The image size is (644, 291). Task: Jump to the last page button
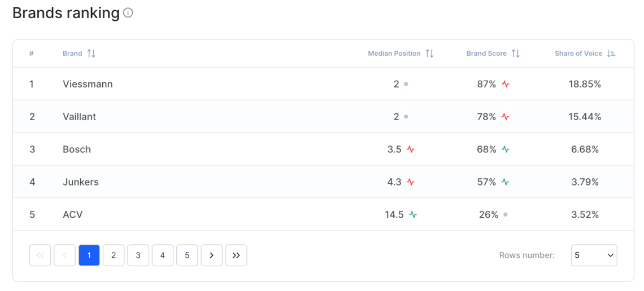[236, 255]
